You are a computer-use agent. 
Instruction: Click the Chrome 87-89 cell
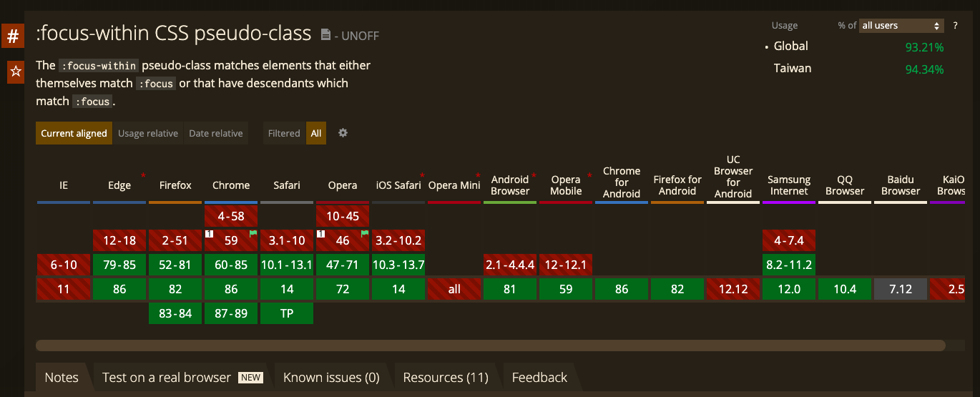pyautogui.click(x=231, y=313)
